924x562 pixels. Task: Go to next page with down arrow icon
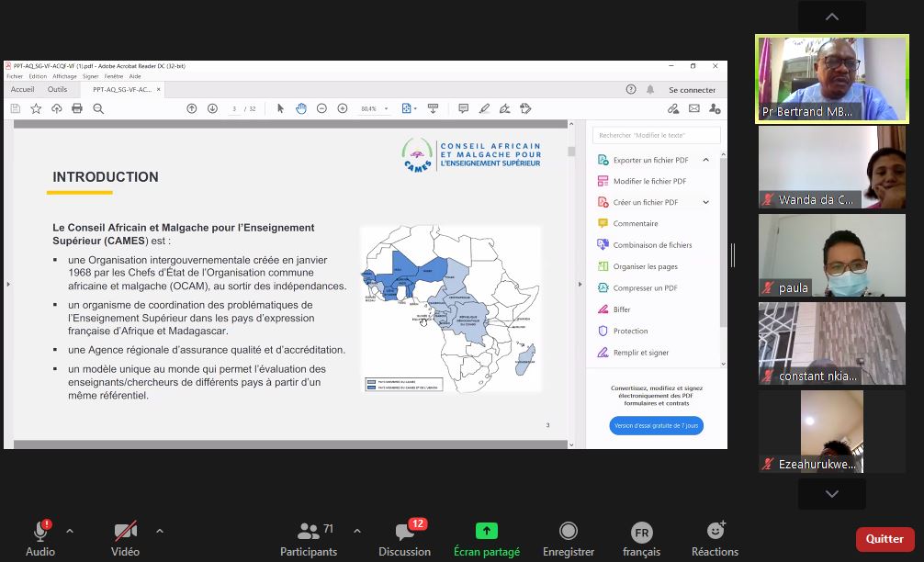pyautogui.click(x=213, y=108)
